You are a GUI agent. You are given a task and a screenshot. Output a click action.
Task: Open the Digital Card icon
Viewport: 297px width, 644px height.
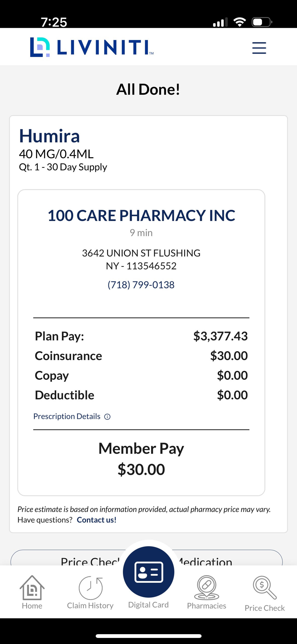point(148,572)
